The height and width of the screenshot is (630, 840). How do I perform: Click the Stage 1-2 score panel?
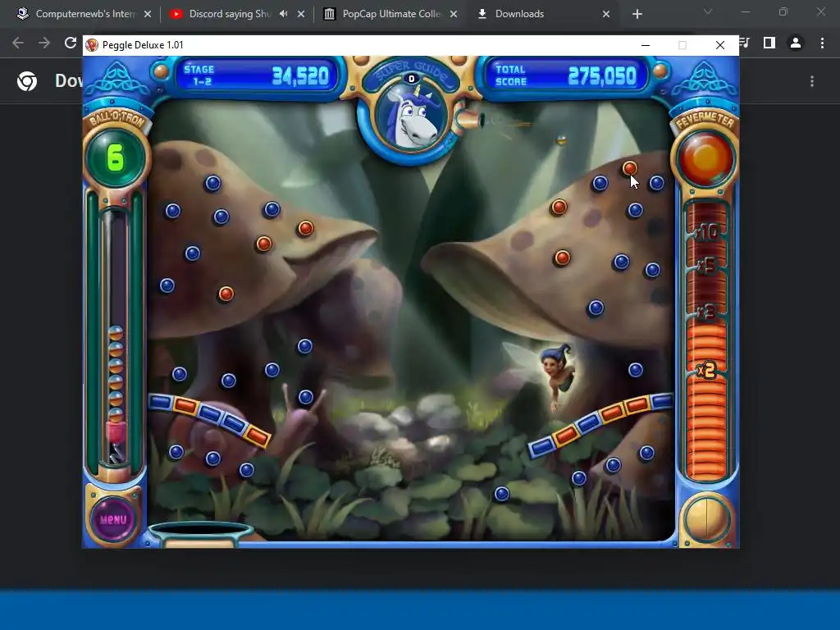[257, 75]
